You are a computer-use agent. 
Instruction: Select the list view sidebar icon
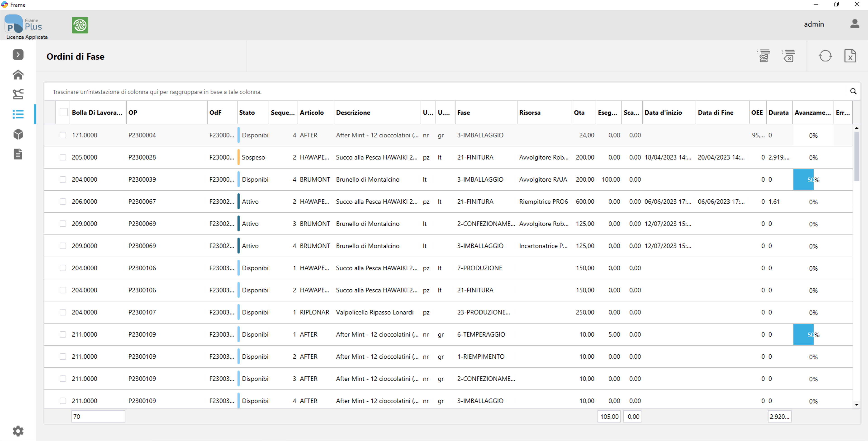click(18, 114)
